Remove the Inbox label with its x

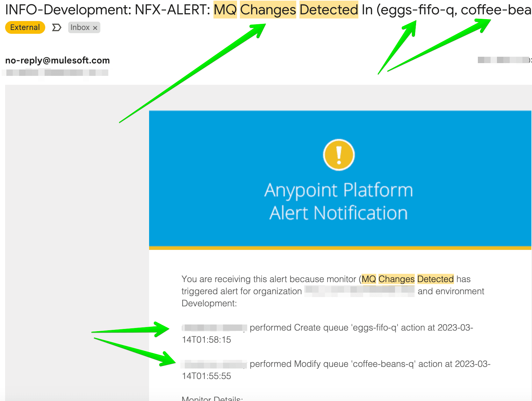click(95, 28)
